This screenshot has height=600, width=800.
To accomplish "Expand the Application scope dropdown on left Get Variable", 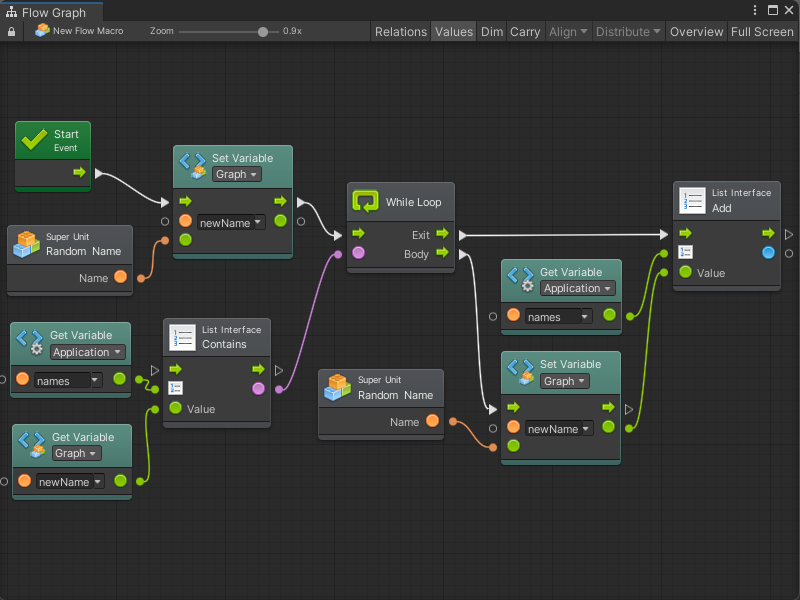I will [87, 352].
